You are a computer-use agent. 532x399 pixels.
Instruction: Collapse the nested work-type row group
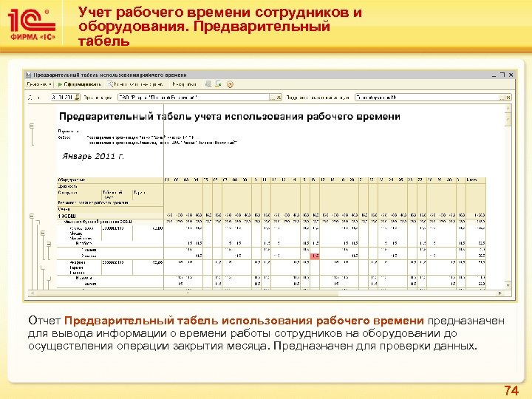49,244
